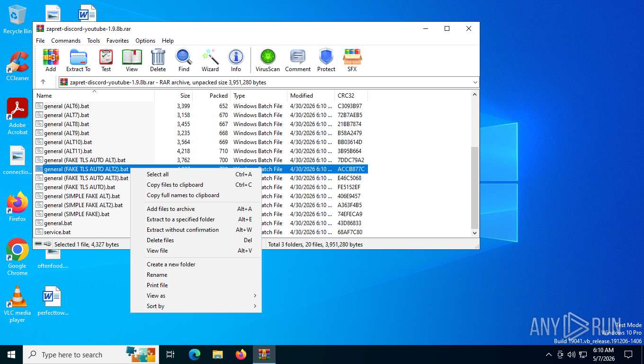Image resolution: width=644 pixels, height=364 pixels.
Task: Open the Find tool
Action: tap(184, 60)
